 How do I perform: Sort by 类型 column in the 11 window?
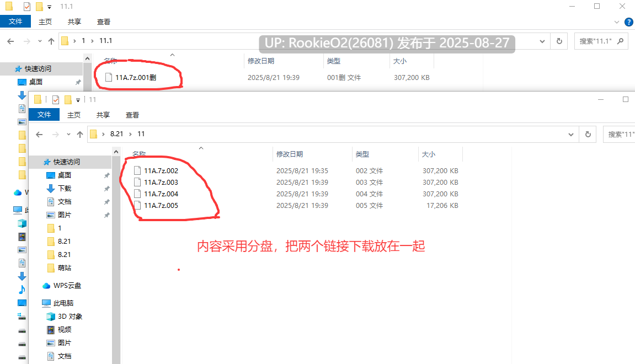coord(362,154)
